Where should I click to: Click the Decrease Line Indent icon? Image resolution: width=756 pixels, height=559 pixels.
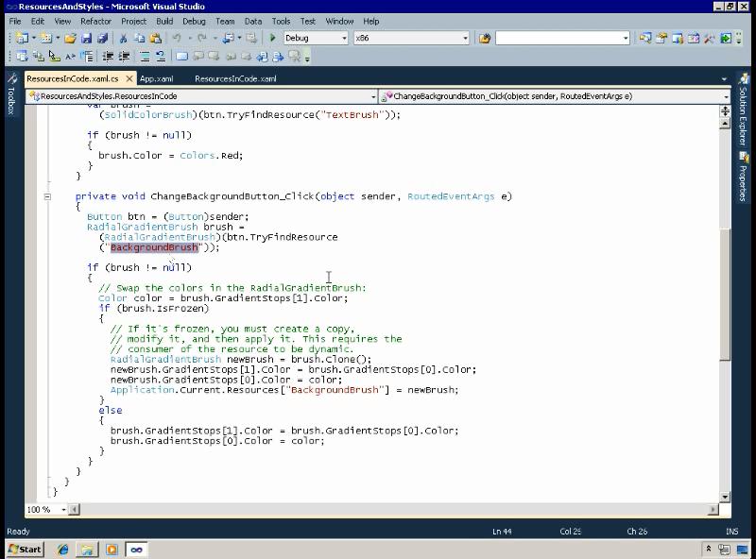coord(108,57)
